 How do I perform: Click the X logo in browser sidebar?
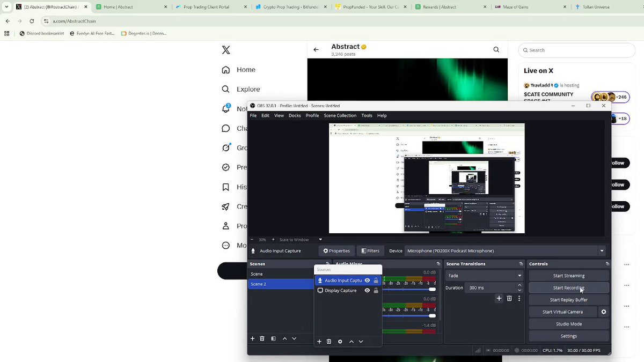[226, 50]
